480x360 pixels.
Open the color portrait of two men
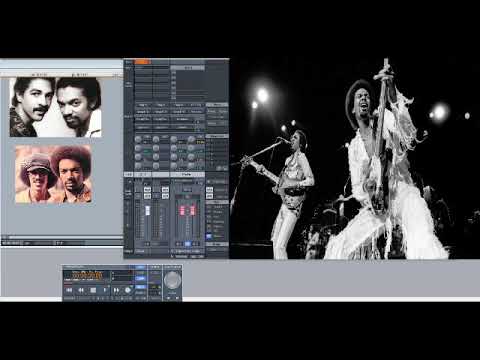(54, 174)
